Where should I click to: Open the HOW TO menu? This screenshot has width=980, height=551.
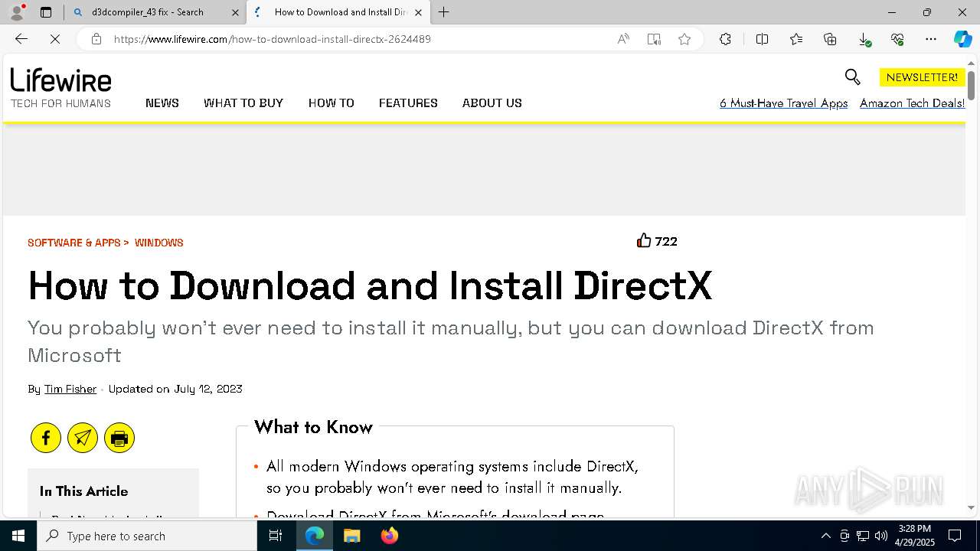click(332, 103)
